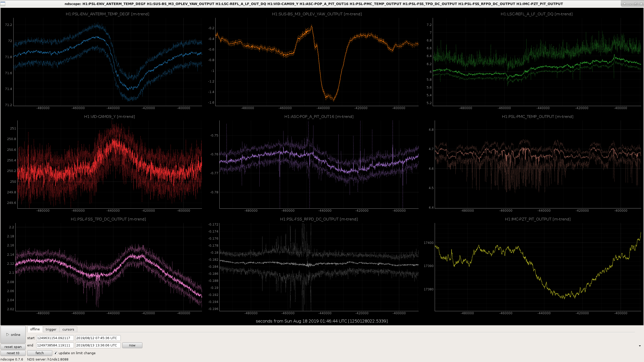
Task: Select the H1:PSL-FSS_TPD_DC_OUTPUT plot title
Action: pyautogui.click(x=108, y=219)
